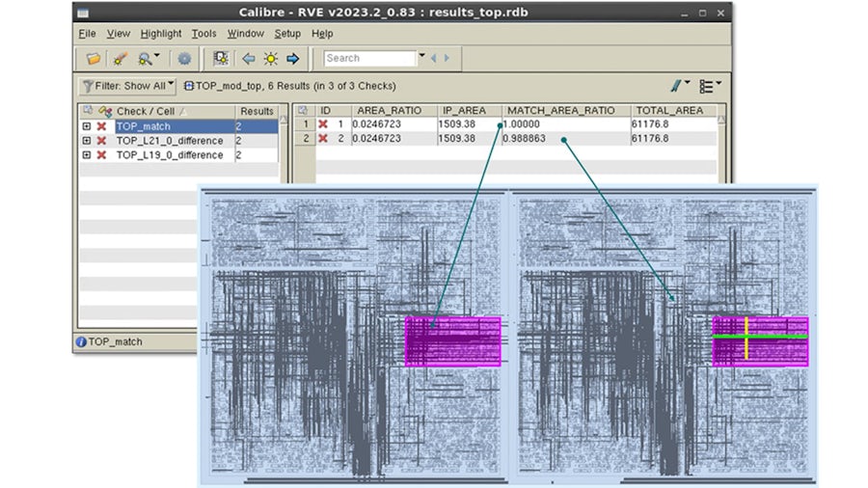
Task: Click TOTAL_AREA value 61176.8 in row 2
Action: (x=650, y=138)
